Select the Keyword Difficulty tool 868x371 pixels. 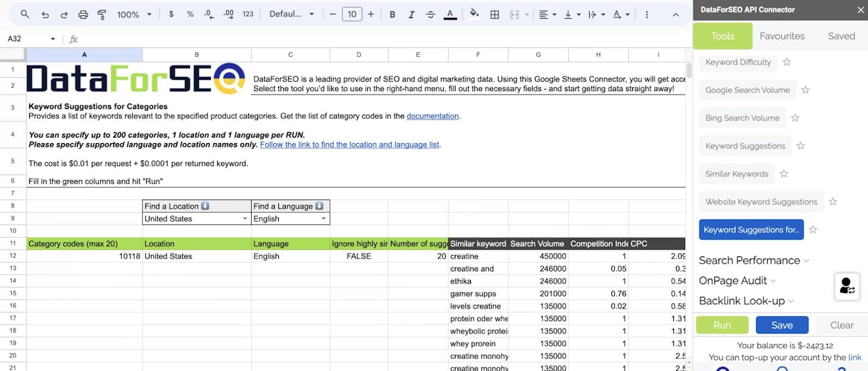(738, 62)
